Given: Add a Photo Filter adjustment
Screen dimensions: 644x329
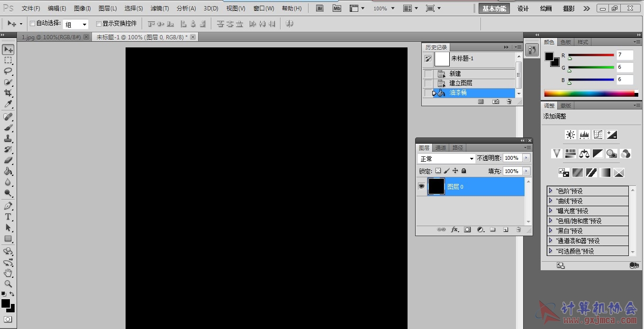Looking at the screenshot, I should tap(612, 154).
